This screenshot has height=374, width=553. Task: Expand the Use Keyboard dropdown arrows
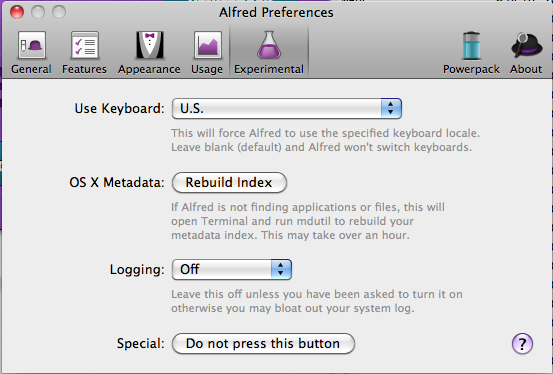click(391, 108)
